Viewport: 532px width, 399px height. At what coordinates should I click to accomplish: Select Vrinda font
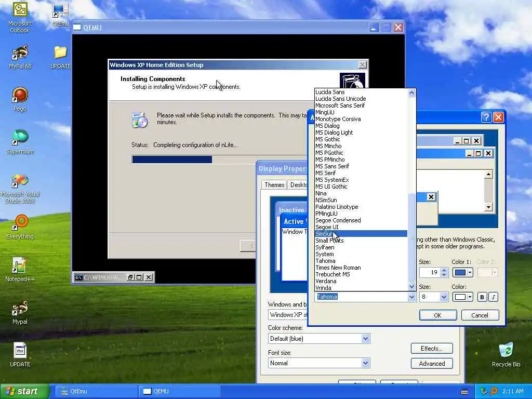point(361,288)
